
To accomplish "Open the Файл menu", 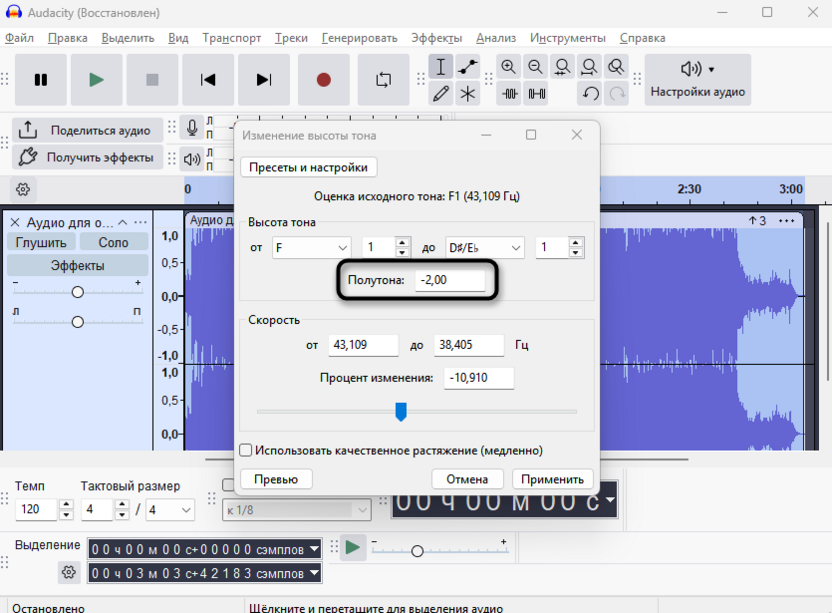I will coord(19,38).
